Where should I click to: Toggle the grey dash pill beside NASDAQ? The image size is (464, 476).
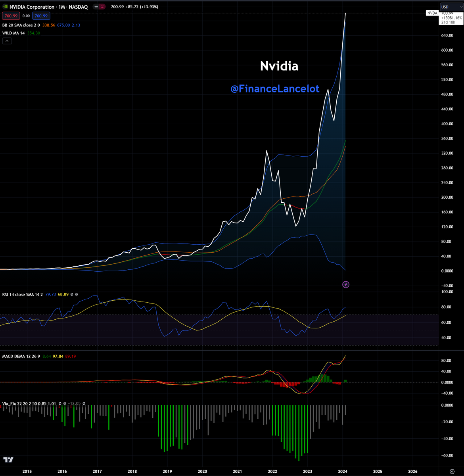[96, 7]
